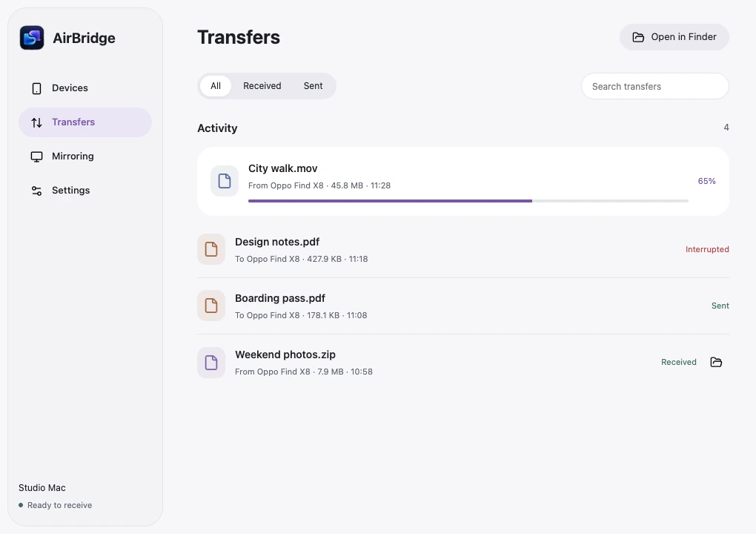Click the Open in Finder button
The height and width of the screenshot is (534, 756).
point(674,37)
